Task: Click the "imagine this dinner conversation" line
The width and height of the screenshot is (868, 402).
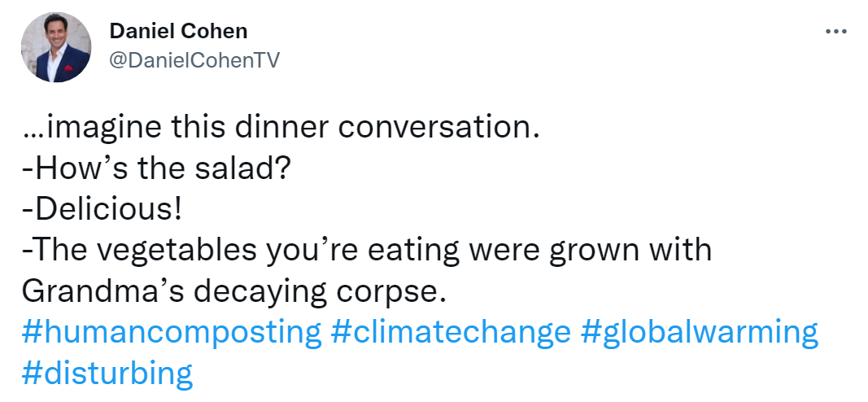Action: point(281,128)
